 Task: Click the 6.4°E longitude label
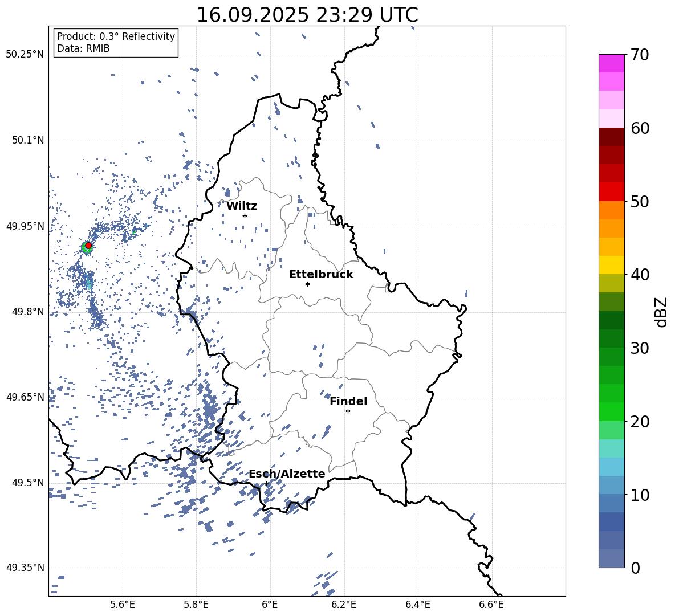tap(417, 605)
